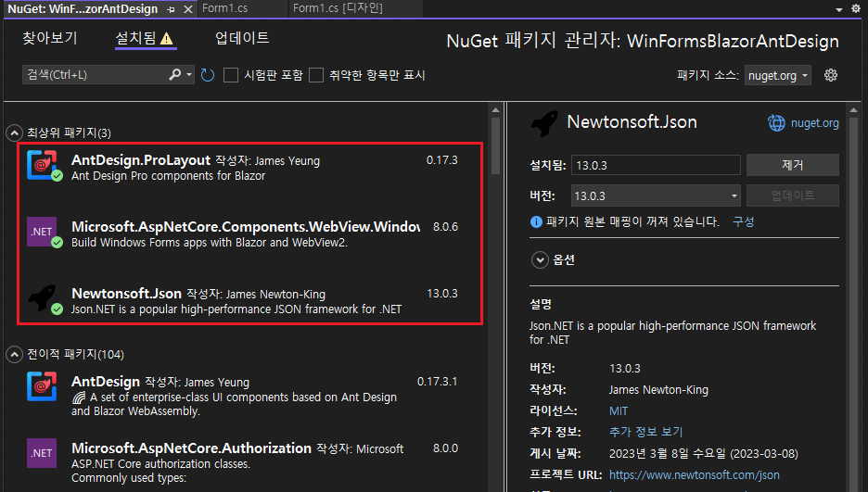Select the AntDesign transitive package name

tap(105, 382)
